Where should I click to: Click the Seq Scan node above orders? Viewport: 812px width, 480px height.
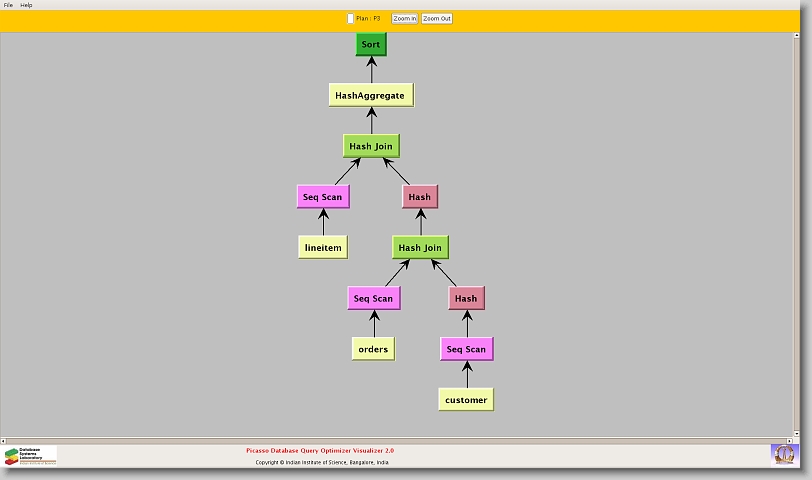(373, 298)
